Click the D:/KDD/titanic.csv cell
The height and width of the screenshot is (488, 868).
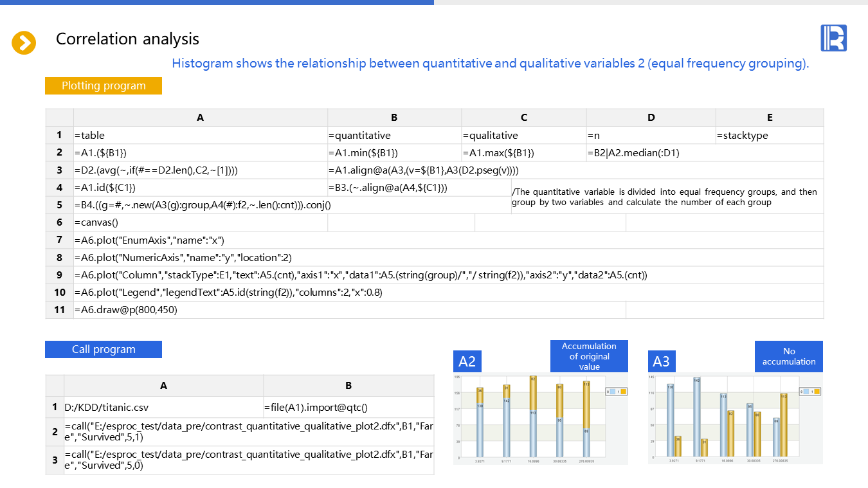(x=163, y=407)
